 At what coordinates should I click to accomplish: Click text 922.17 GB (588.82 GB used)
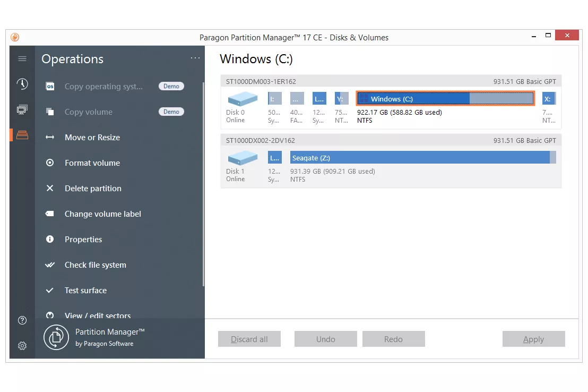pos(400,112)
